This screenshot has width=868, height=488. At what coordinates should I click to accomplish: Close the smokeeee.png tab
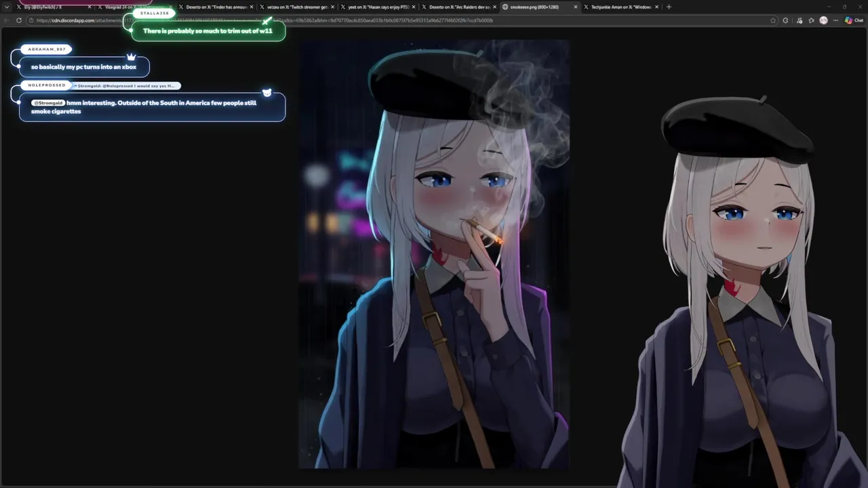576,7
